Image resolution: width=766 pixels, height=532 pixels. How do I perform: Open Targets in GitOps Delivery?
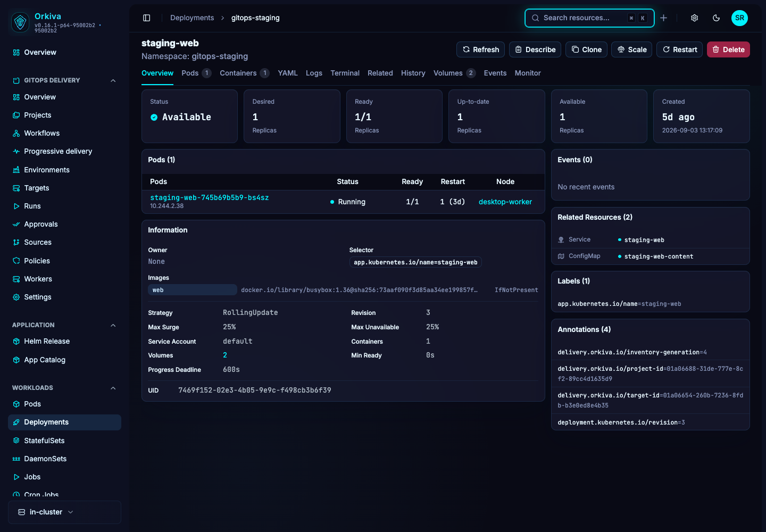click(x=36, y=188)
